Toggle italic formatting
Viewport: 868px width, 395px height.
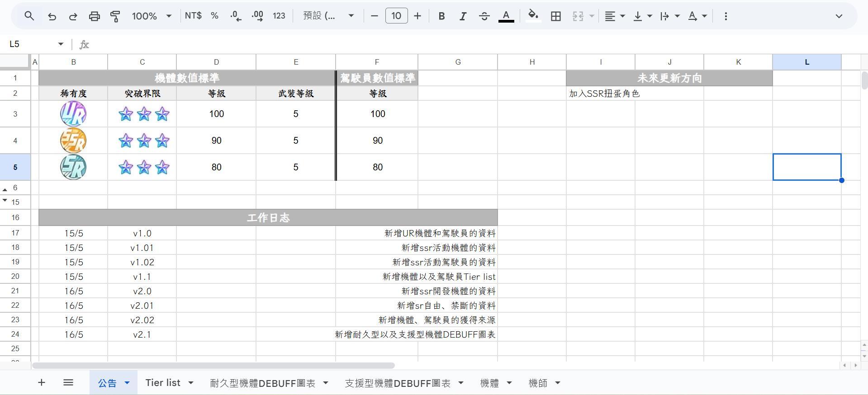click(463, 16)
